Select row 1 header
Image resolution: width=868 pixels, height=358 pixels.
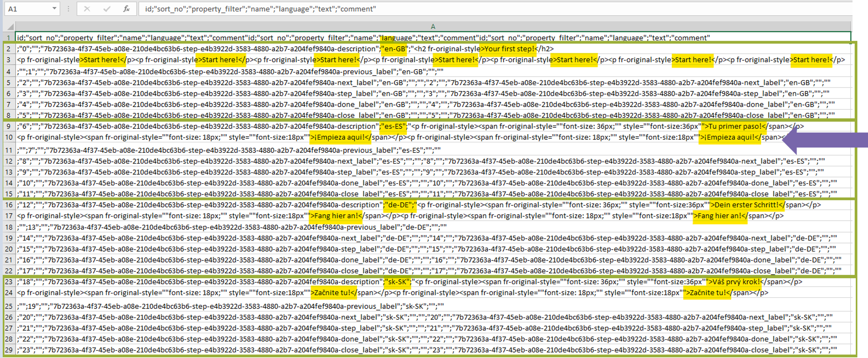tap(8, 38)
